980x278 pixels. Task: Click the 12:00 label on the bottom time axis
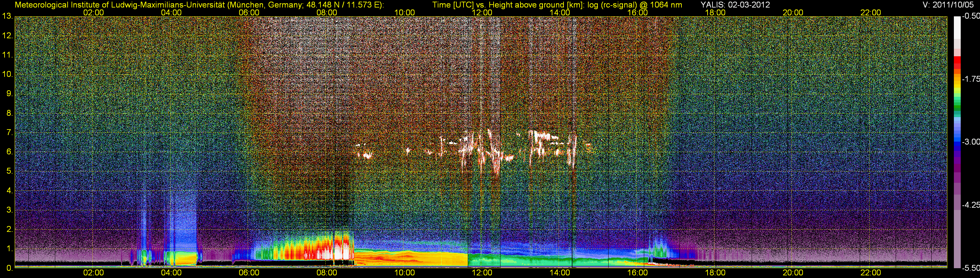coord(482,273)
